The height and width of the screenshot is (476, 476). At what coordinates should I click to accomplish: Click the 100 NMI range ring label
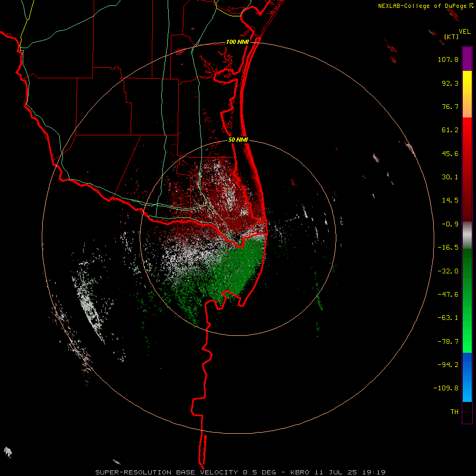click(x=237, y=42)
